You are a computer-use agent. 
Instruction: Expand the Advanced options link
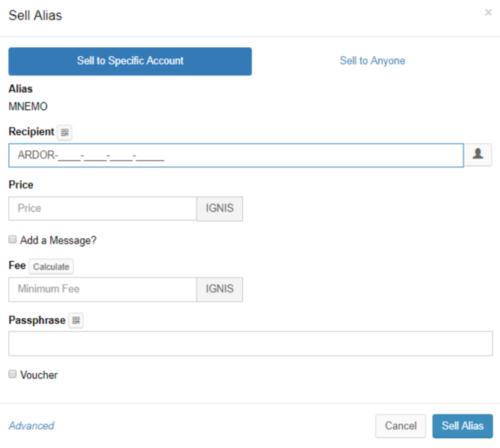(31, 426)
